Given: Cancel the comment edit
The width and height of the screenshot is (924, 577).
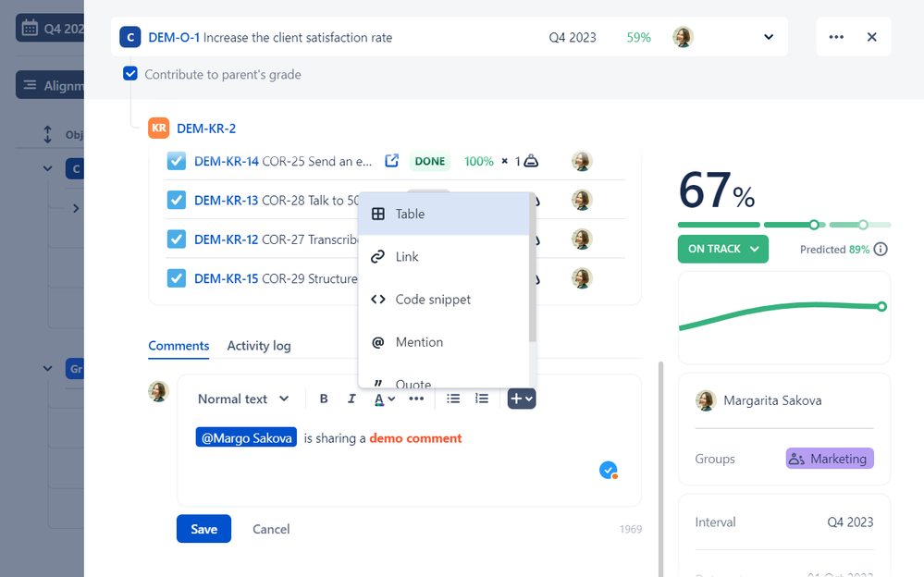Looking at the screenshot, I should pyautogui.click(x=271, y=529).
